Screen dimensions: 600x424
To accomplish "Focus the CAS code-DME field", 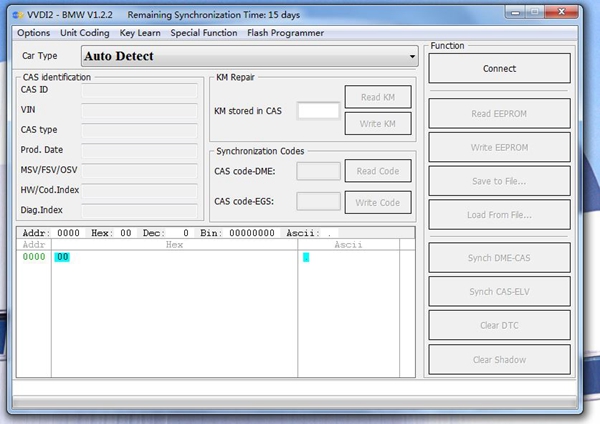I will point(318,171).
